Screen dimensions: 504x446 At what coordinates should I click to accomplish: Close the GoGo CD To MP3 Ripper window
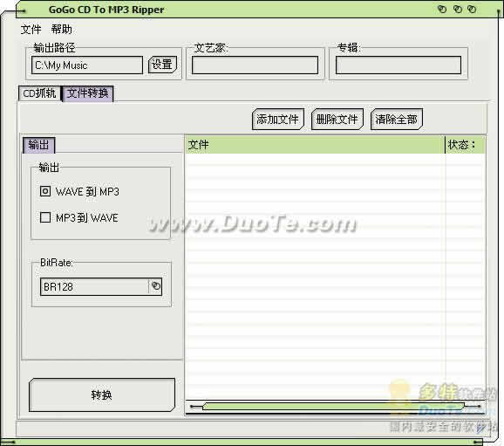tap(472, 9)
